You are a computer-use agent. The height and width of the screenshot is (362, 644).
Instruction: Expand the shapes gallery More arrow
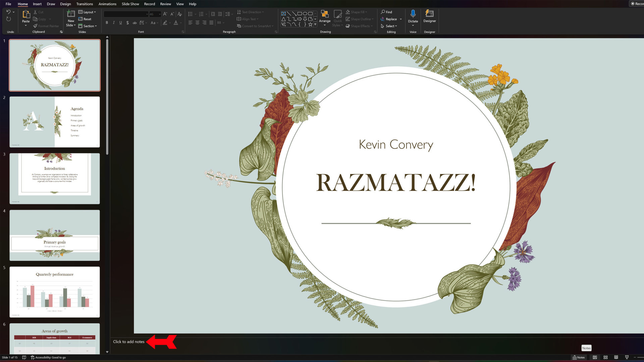pyautogui.click(x=315, y=24)
